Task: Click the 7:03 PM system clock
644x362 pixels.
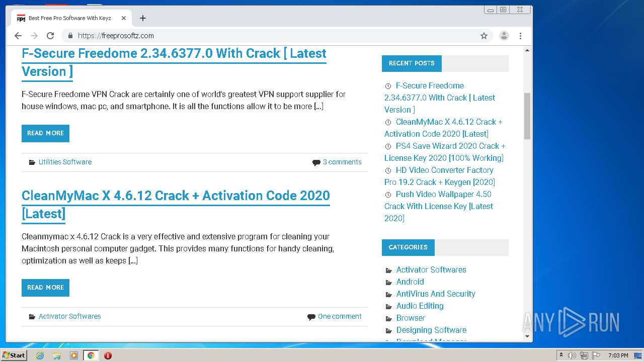Action: point(618,355)
